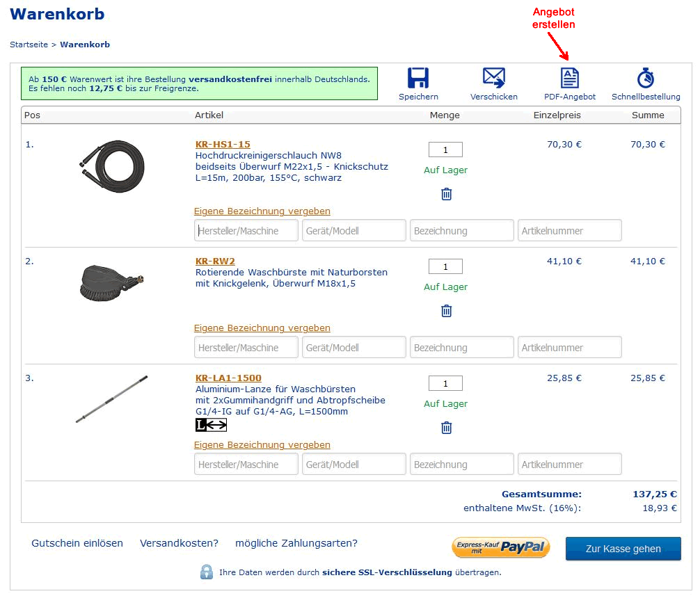Image resolution: width=700 pixels, height=596 pixels.
Task: Click quantity field for KR-RW2
Action: click(445, 266)
